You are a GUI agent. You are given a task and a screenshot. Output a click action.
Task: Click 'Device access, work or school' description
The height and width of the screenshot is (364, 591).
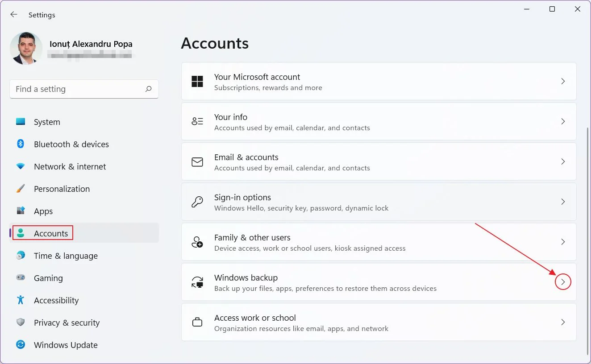point(310,248)
